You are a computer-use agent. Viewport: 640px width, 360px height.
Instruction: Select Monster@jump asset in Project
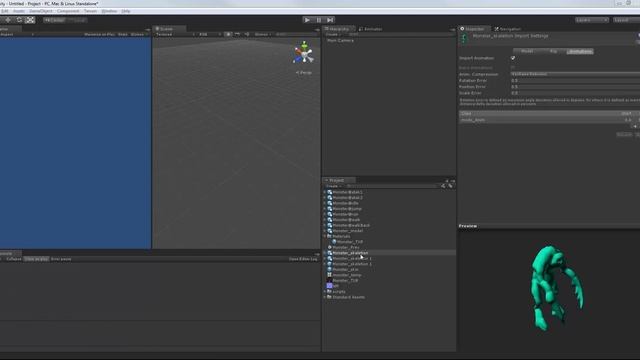pyautogui.click(x=347, y=209)
